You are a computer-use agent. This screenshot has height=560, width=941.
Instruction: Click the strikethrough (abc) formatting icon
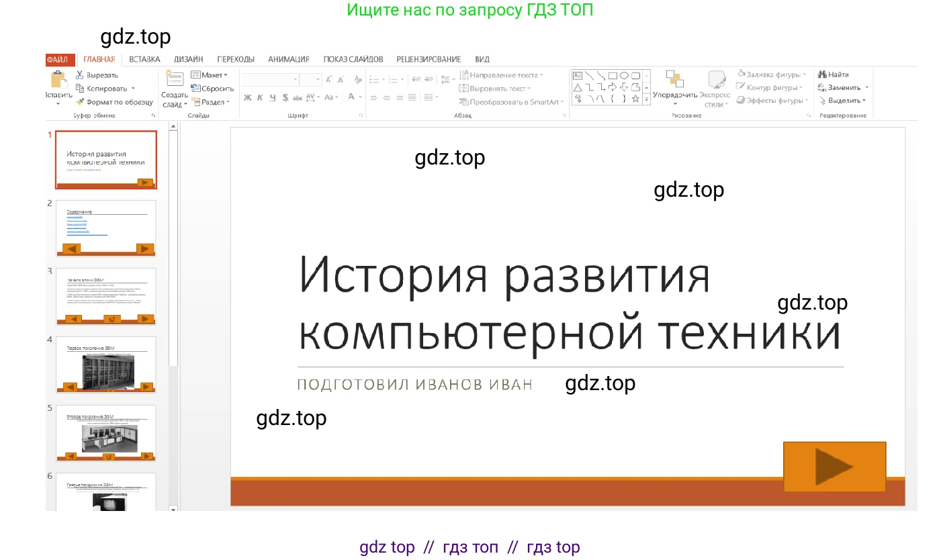point(297,98)
